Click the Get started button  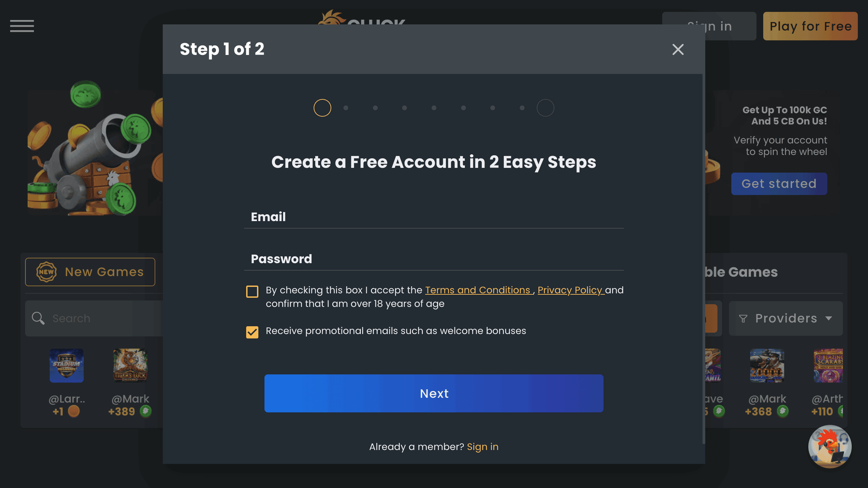coord(779,183)
